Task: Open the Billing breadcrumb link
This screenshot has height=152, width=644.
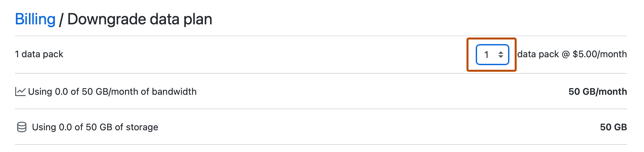Action: pyautogui.click(x=35, y=19)
